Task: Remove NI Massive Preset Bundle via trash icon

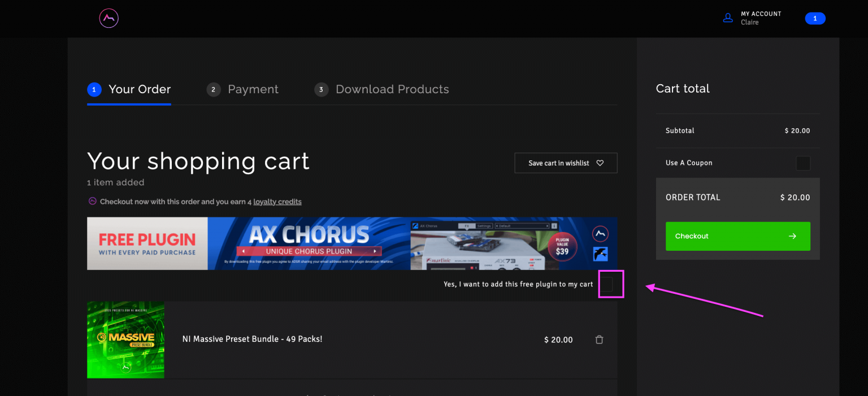Action: click(x=599, y=340)
